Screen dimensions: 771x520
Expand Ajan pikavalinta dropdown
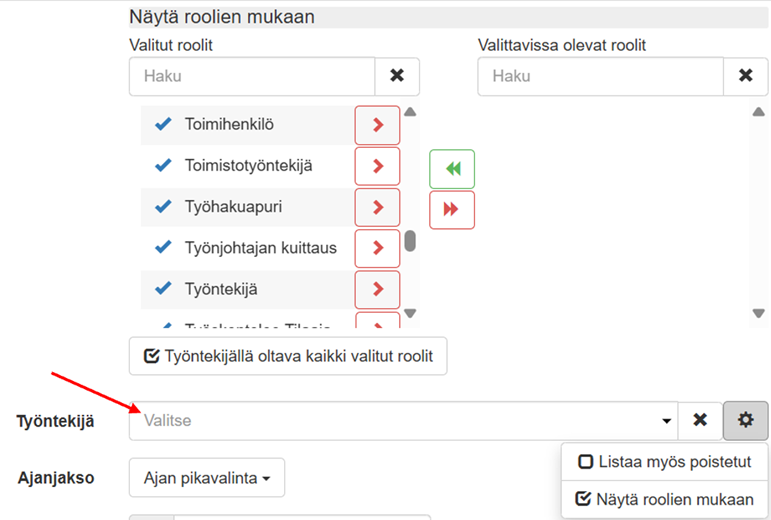click(x=207, y=478)
